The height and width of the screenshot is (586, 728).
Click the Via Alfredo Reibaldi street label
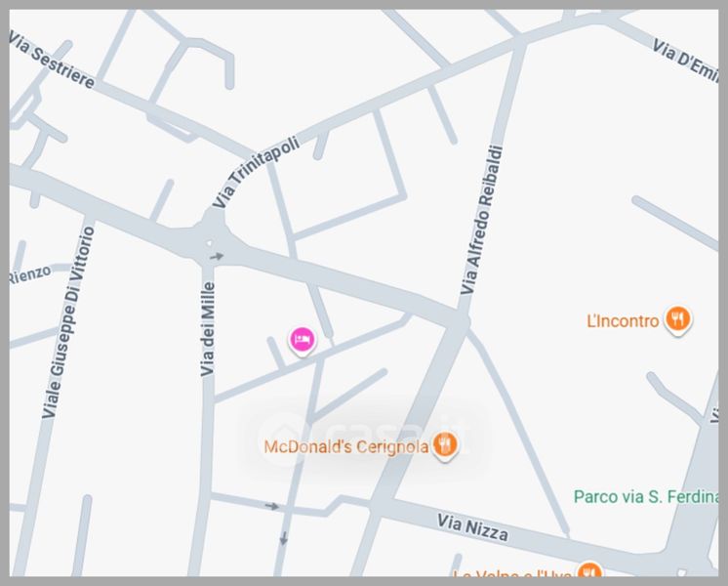482,220
